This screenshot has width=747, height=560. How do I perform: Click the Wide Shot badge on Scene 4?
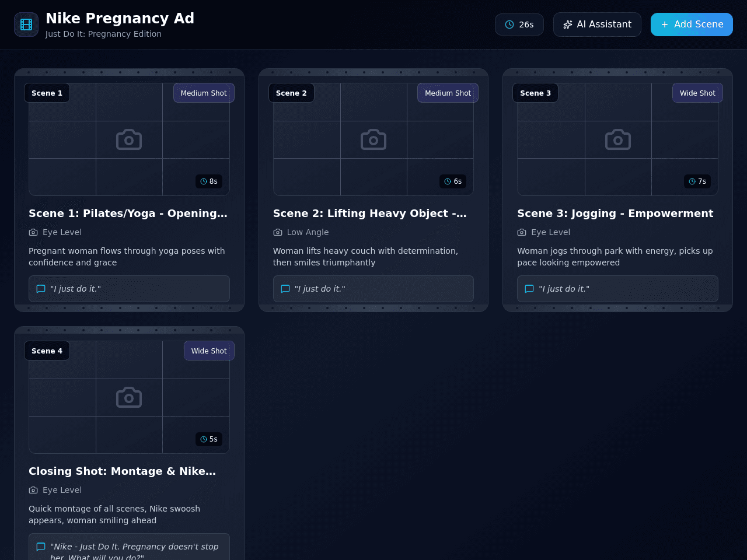coord(209,351)
